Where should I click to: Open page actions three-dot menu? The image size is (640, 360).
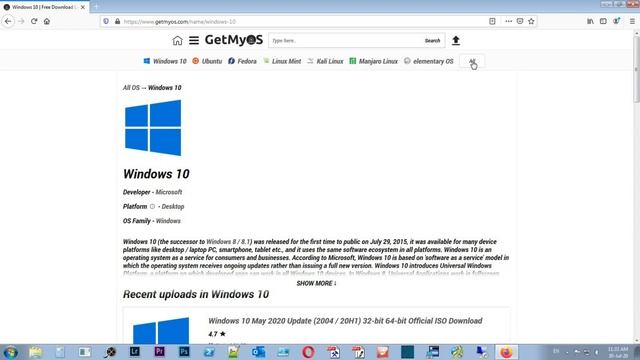point(508,21)
